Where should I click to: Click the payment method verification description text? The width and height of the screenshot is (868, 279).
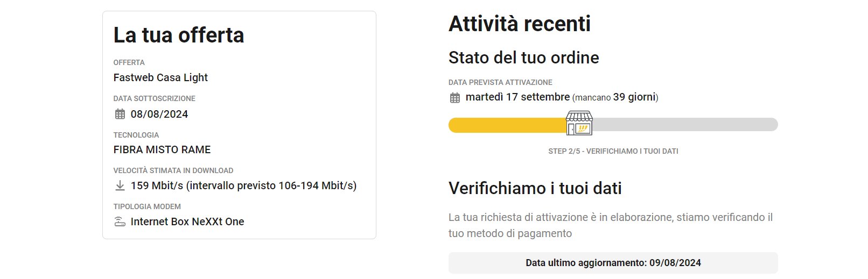[x=611, y=225]
